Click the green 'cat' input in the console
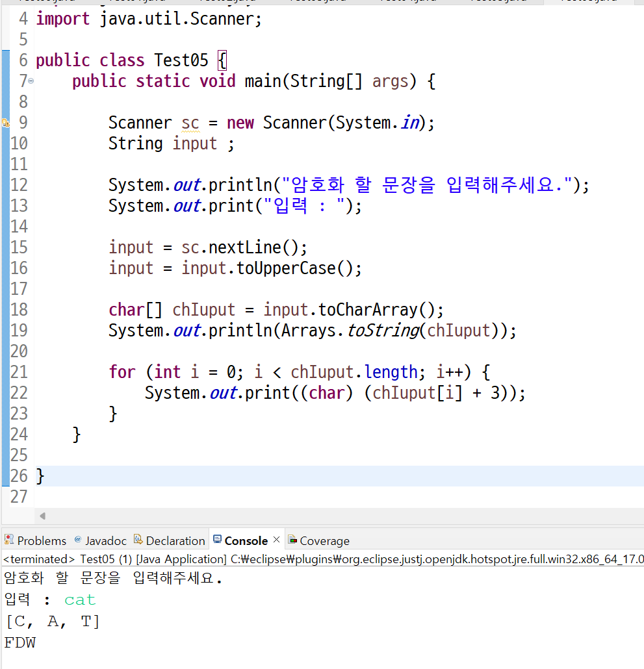 [80, 600]
